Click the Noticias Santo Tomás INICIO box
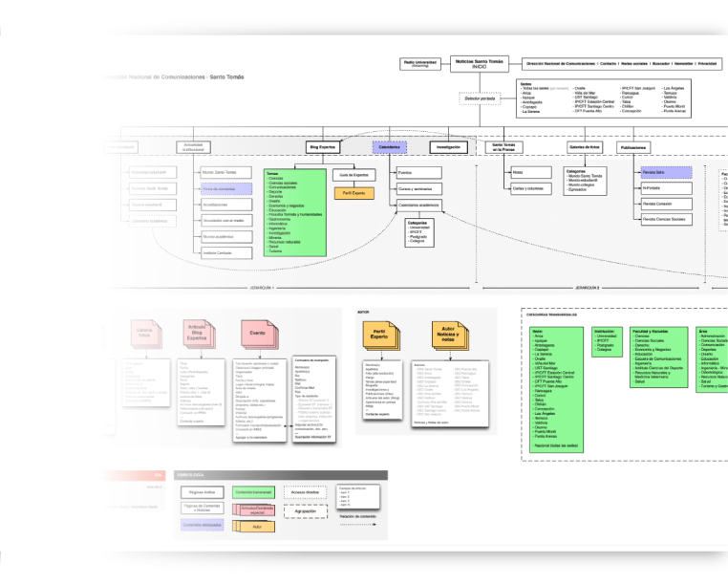The height and width of the screenshot is (585, 728). (478, 63)
